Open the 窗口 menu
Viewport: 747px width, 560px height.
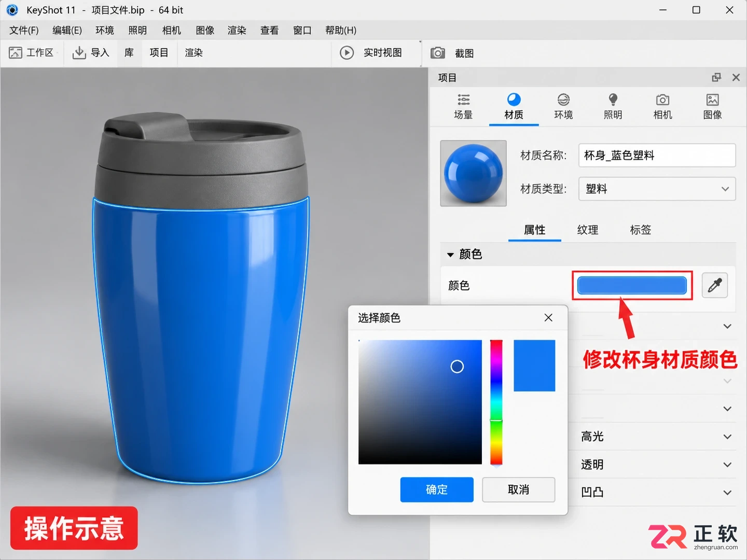click(302, 30)
